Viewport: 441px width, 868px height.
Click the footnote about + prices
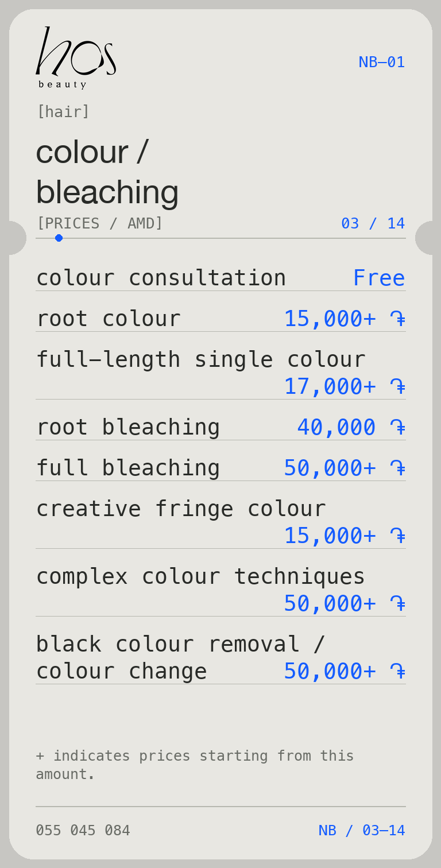tap(195, 765)
